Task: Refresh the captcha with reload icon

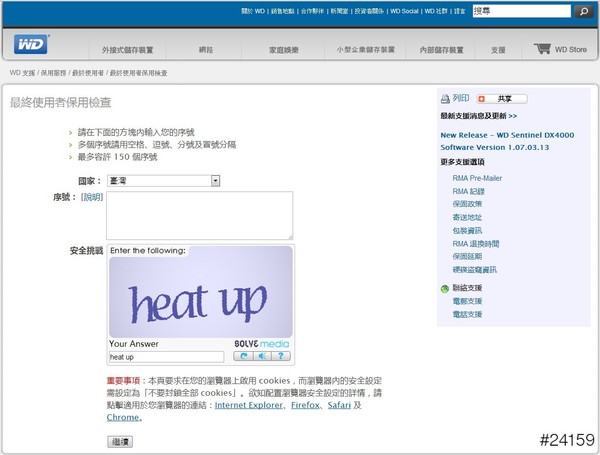Action: [x=243, y=356]
